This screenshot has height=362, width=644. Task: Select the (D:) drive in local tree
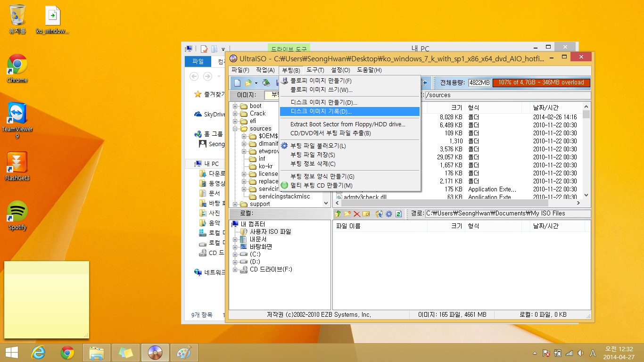point(255,262)
